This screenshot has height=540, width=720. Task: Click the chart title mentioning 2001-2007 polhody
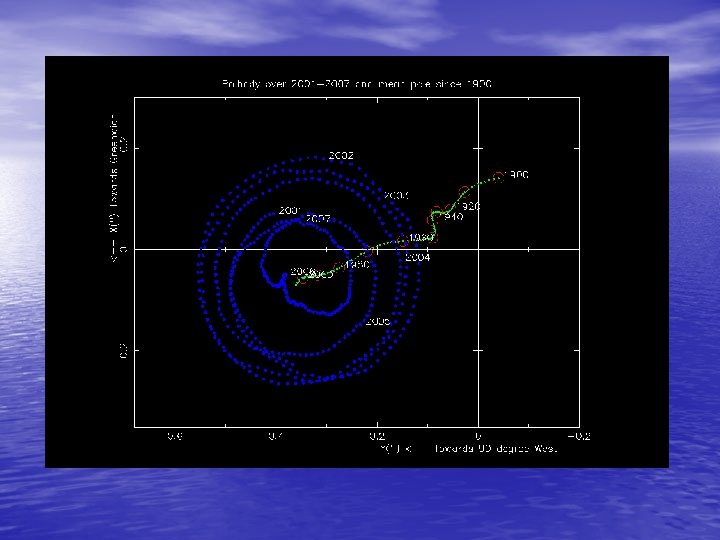[x=357, y=84]
